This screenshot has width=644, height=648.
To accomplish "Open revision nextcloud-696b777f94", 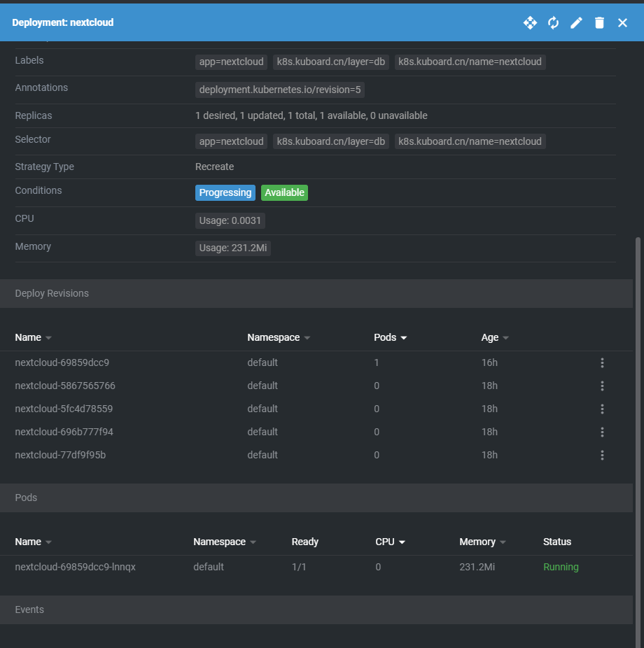I will click(64, 432).
